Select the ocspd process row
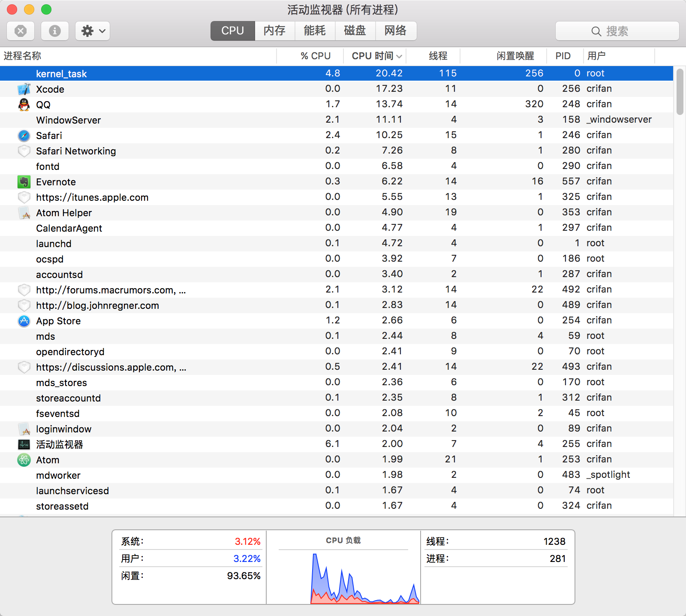This screenshot has width=686, height=616. 337,259
